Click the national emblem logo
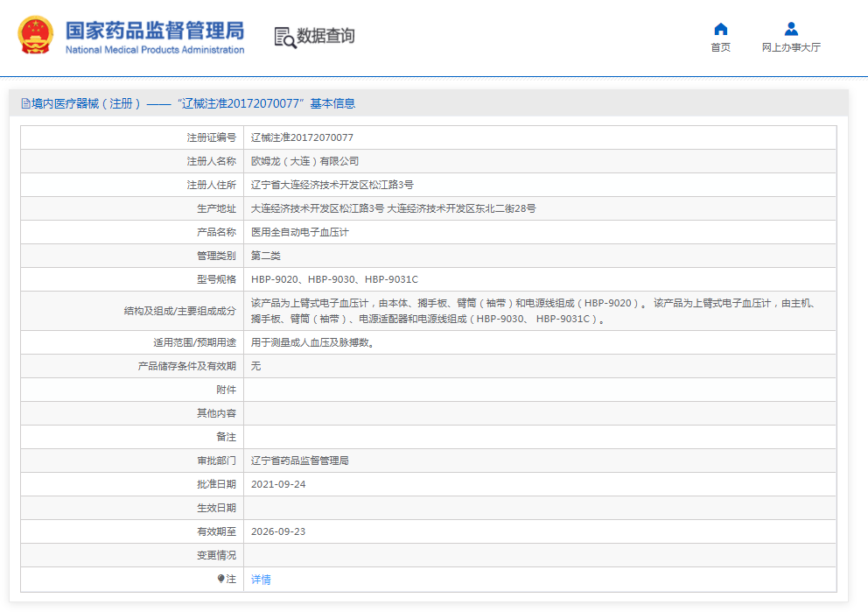Screen dimensions: 868x612 point(36,36)
